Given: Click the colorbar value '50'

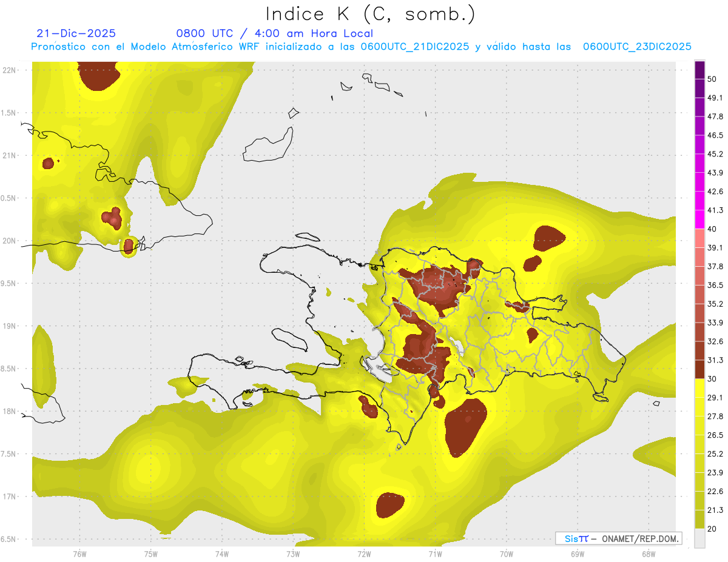Looking at the screenshot, I should point(712,79).
